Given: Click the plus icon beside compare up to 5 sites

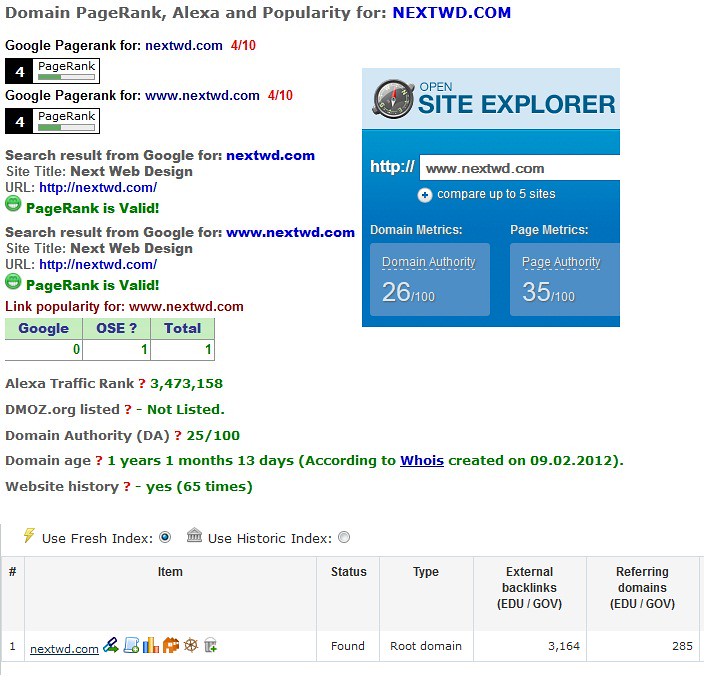Looking at the screenshot, I should point(424,195).
